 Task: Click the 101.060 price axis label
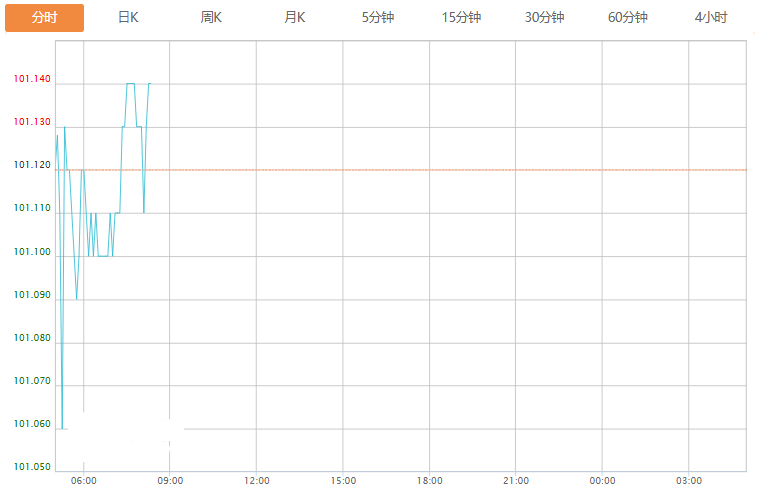click(32, 424)
